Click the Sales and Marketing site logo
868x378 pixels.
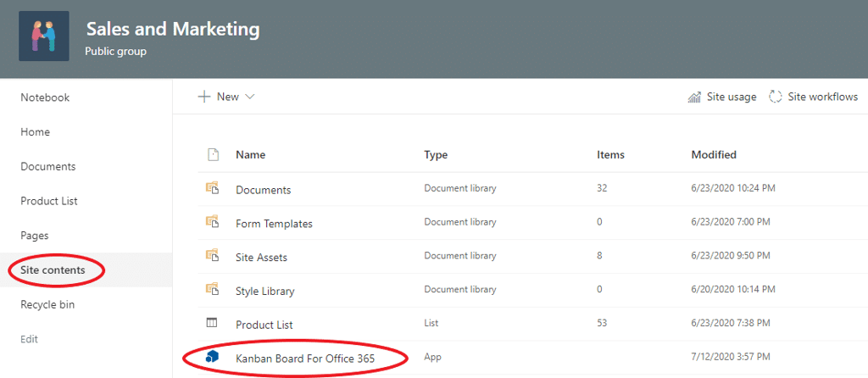[44, 36]
